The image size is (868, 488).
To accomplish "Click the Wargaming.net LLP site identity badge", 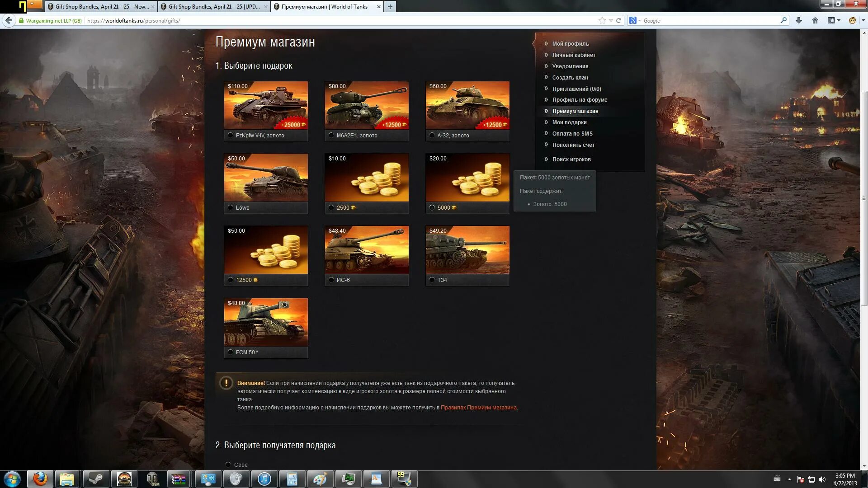I will point(50,21).
